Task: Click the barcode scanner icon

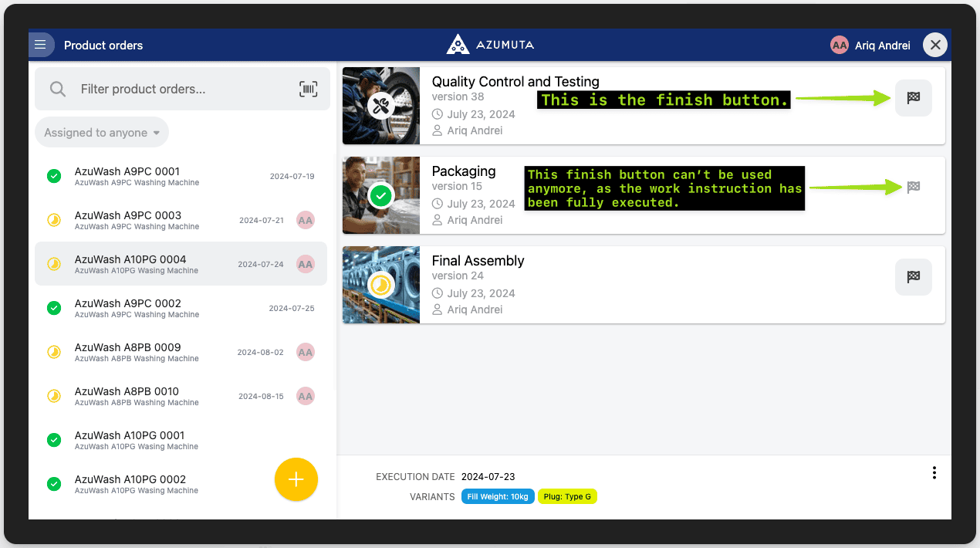Action: 308,89
